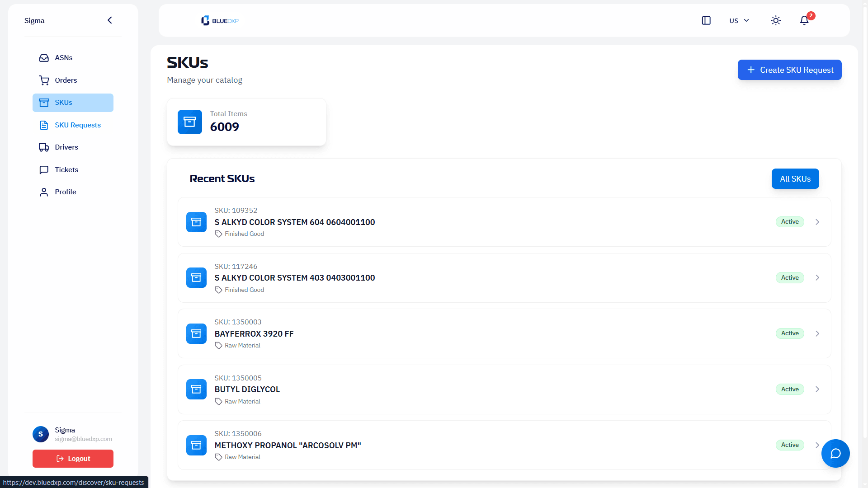Screen dimensions: 868x488
Task: Open the US region dropdown
Action: click(x=739, y=20)
